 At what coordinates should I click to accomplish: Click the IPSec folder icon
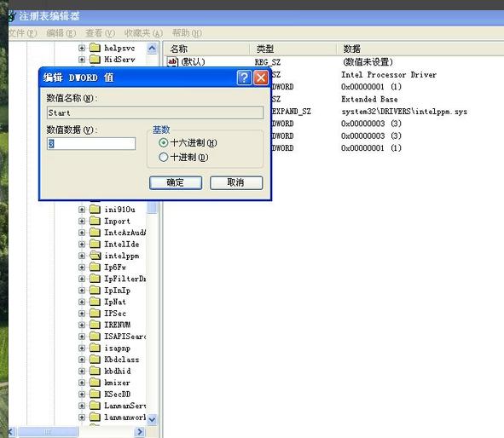tap(95, 313)
